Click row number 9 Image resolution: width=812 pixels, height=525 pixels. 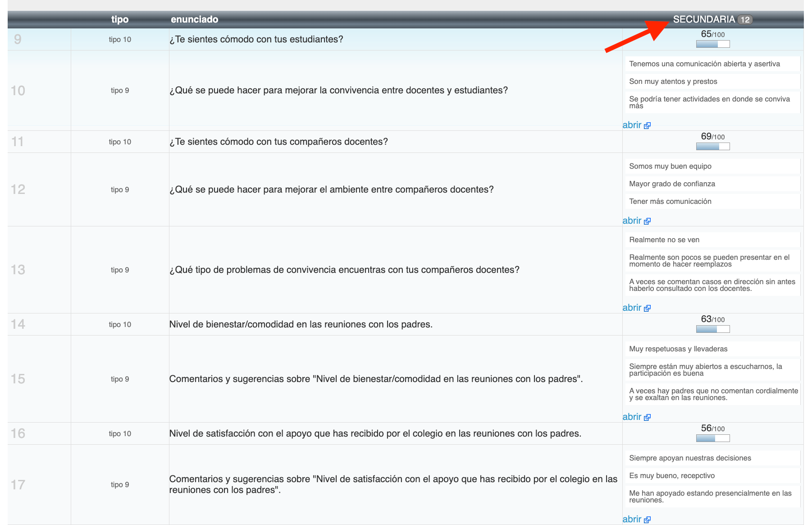point(18,39)
